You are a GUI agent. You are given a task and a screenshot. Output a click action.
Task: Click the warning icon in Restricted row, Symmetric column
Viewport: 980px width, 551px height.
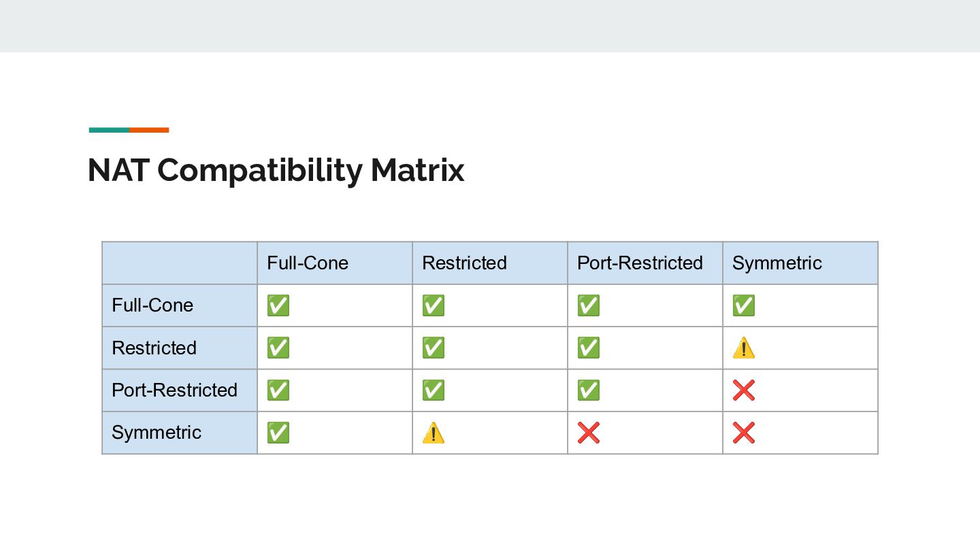click(743, 348)
